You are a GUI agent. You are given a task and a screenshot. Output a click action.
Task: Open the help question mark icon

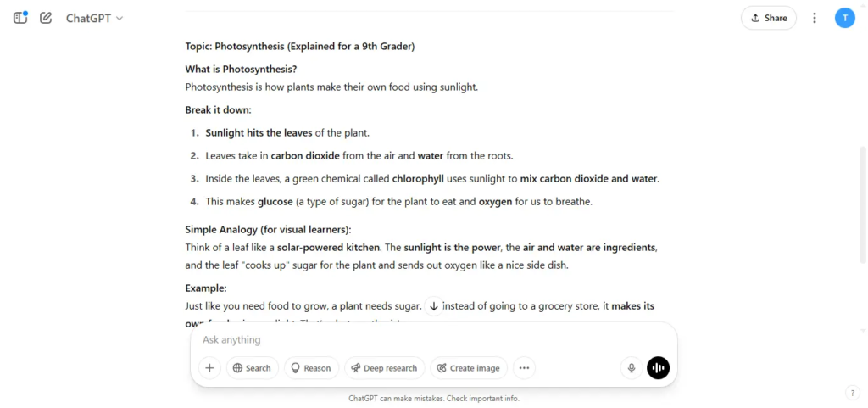(x=853, y=393)
